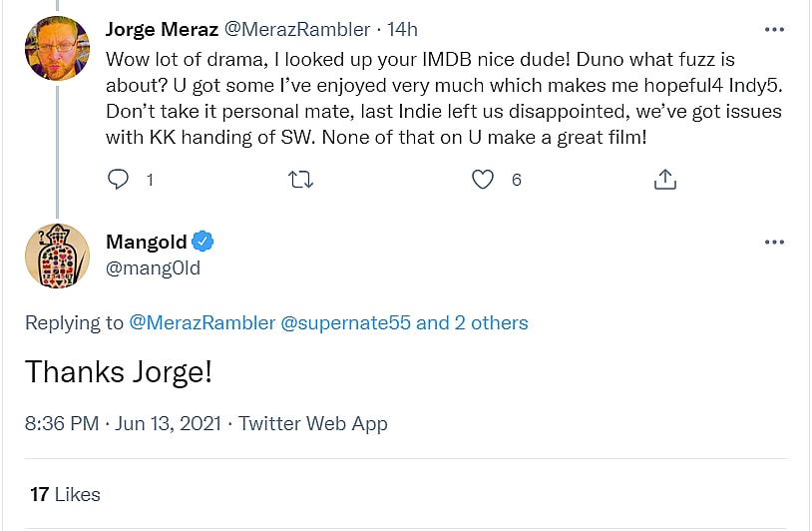812x531 pixels.
Task: Click Mangold's blue verified badge
Action: point(203,242)
